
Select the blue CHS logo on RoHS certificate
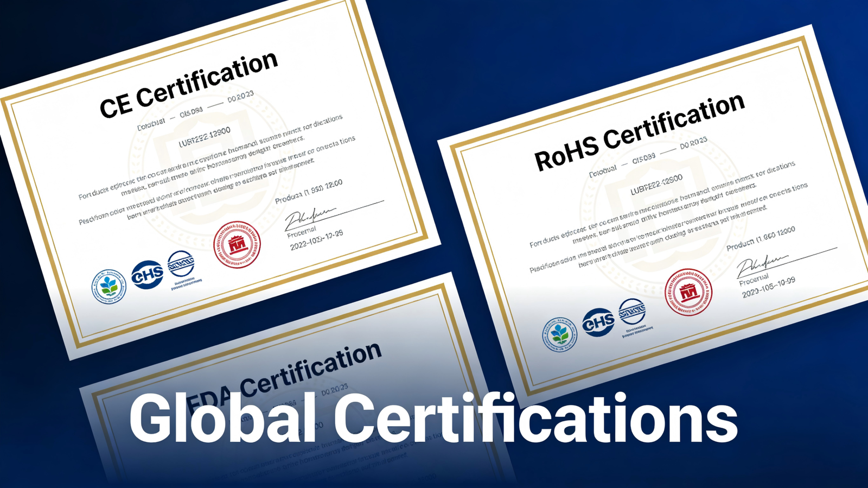pyautogui.click(x=598, y=322)
